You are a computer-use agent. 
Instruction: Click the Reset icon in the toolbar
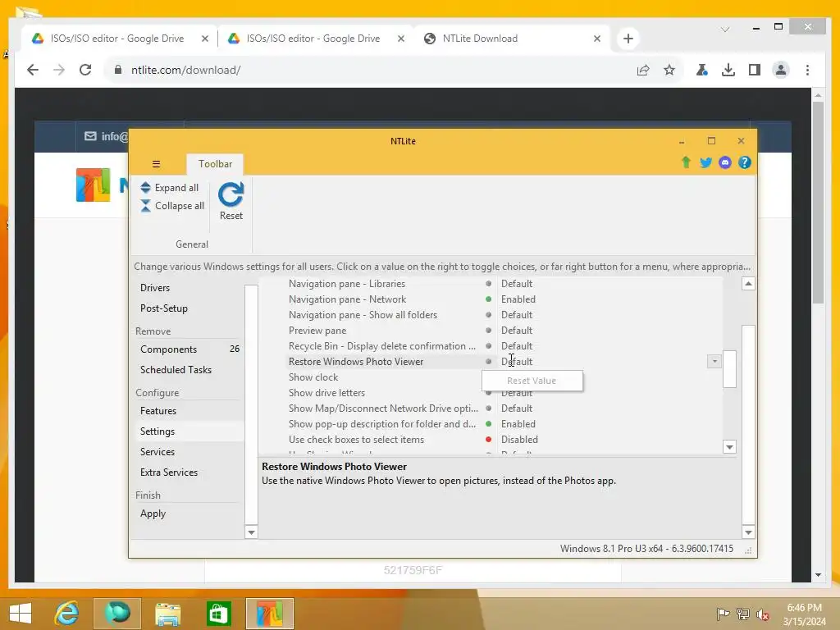point(231,195)
